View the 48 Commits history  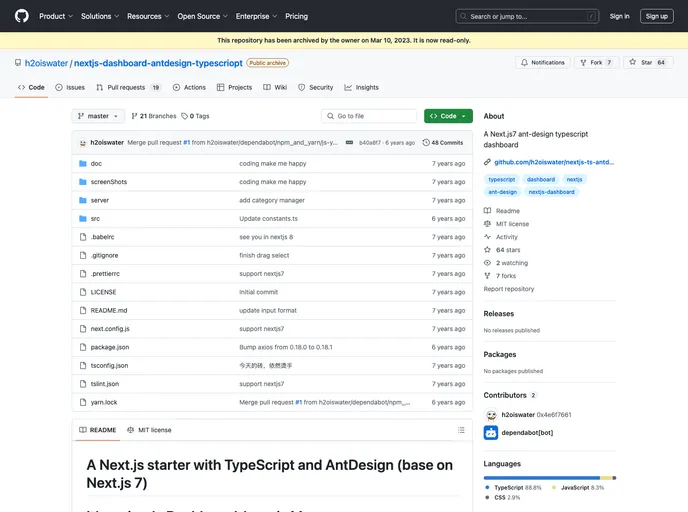point(443,143)
